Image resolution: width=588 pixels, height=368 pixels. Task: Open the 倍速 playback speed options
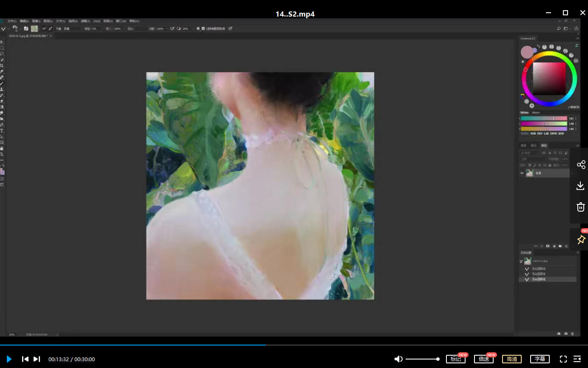pos(483,359)
